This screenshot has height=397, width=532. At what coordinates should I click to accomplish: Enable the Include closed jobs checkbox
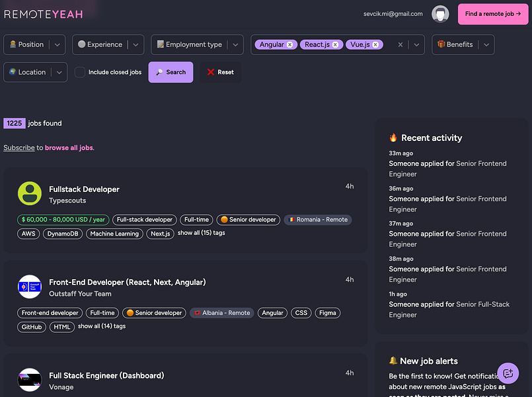pos(80,72)
